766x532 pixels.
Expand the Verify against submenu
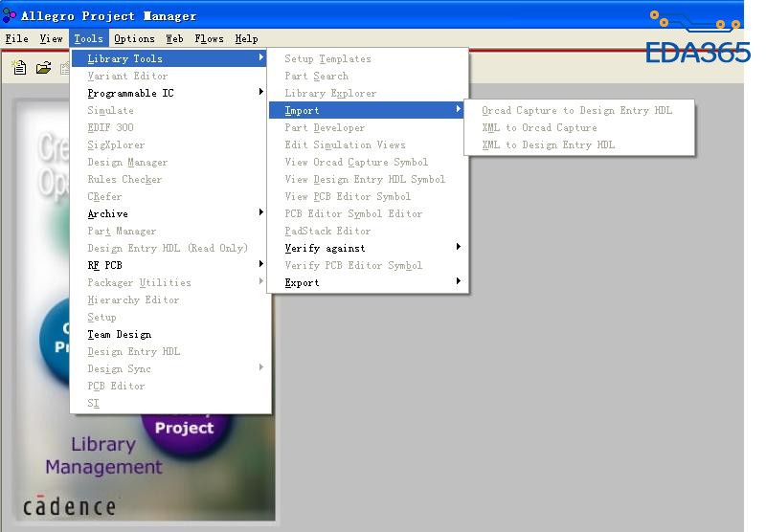pyautogui.click(x=368, y=248)
